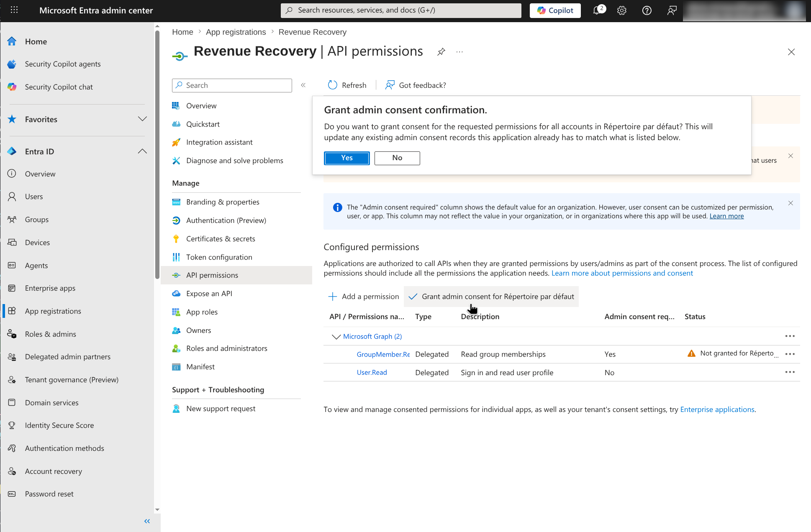The width and height of the screenshot is (811, 532).
Task: Open the Learn more link in info banner
Action: click(726, 216)
